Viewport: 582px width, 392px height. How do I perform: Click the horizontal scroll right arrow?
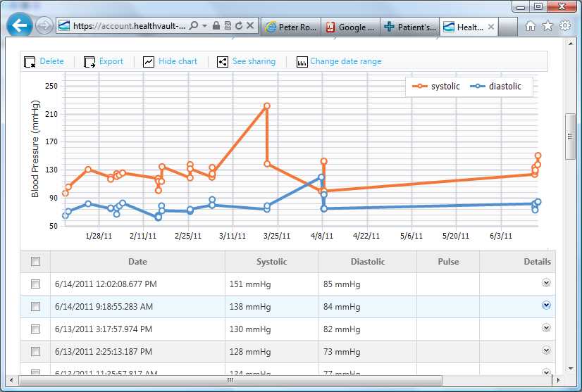tap(558, 380)
